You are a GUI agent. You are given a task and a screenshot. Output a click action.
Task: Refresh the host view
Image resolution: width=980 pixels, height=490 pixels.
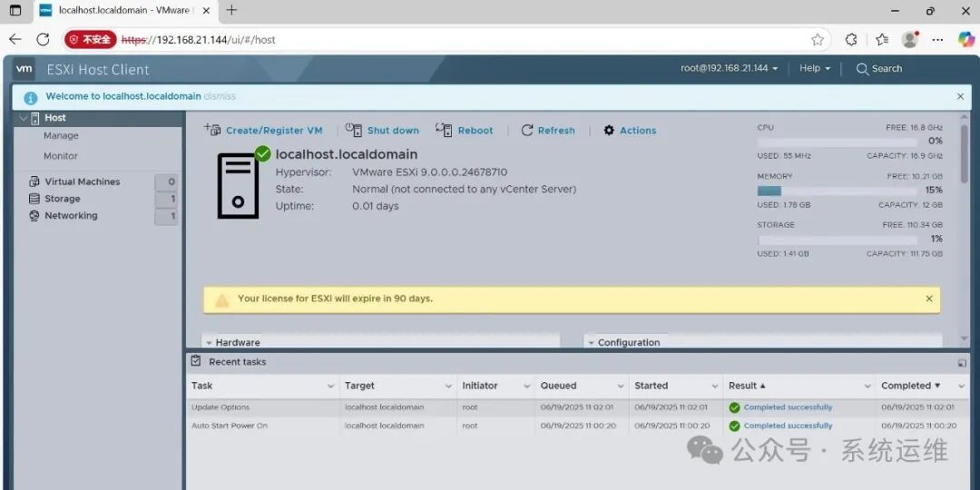[547, 130]
